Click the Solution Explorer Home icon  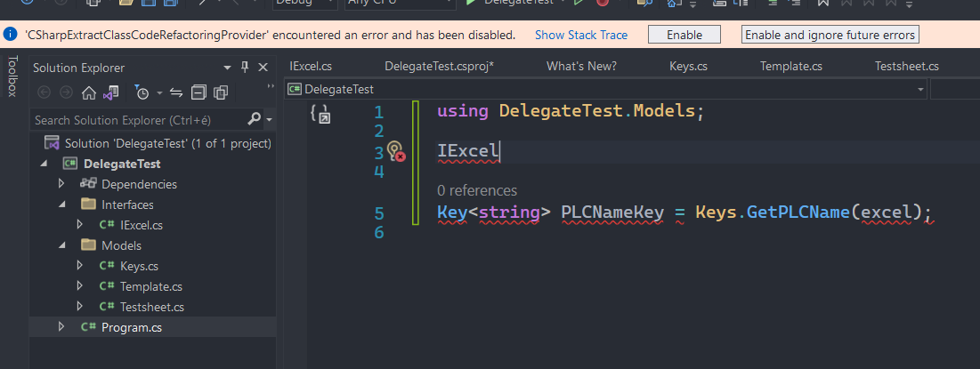[88, 92]
